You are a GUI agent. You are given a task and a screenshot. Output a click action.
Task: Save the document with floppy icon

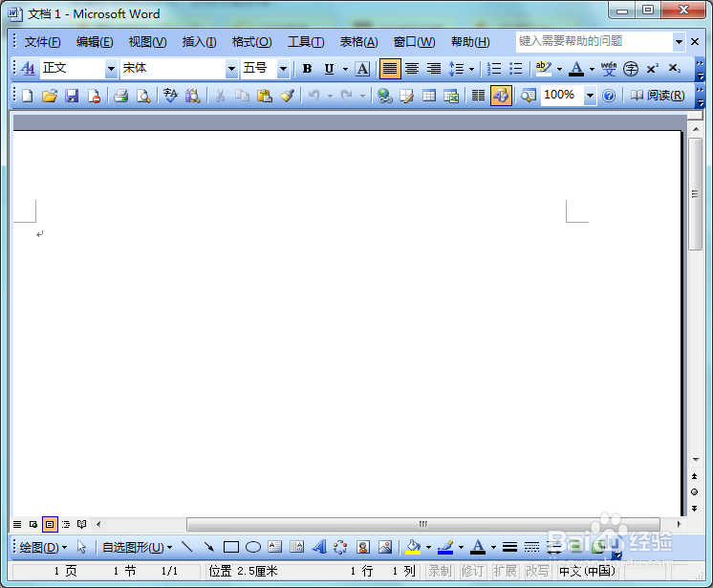click(72, 96)
